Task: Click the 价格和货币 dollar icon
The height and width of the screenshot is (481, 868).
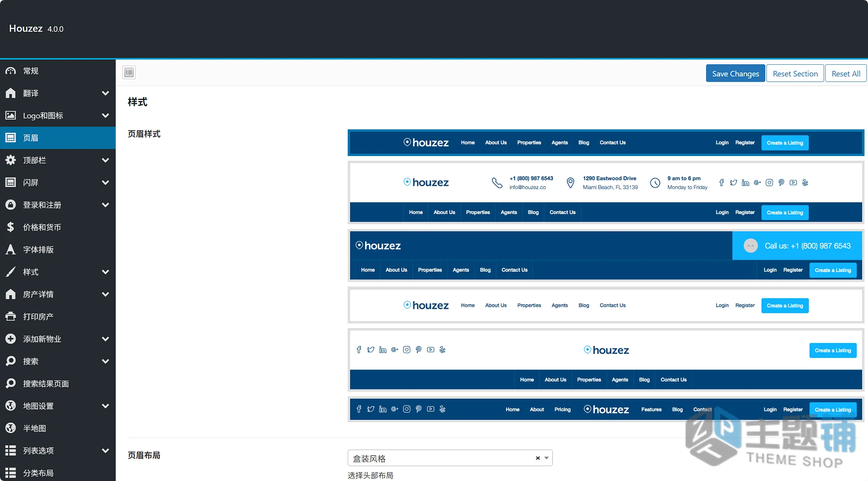Action: [11, 227]
